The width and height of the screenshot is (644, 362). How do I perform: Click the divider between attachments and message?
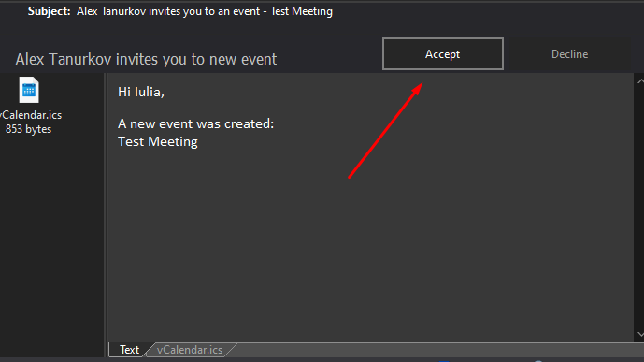click(x=106, y=213)
